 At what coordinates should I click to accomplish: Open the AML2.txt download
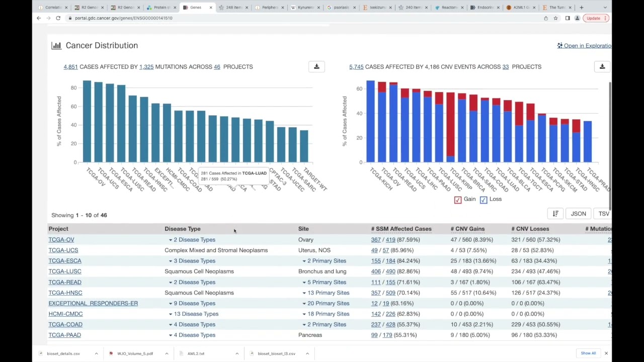point(196,353)
